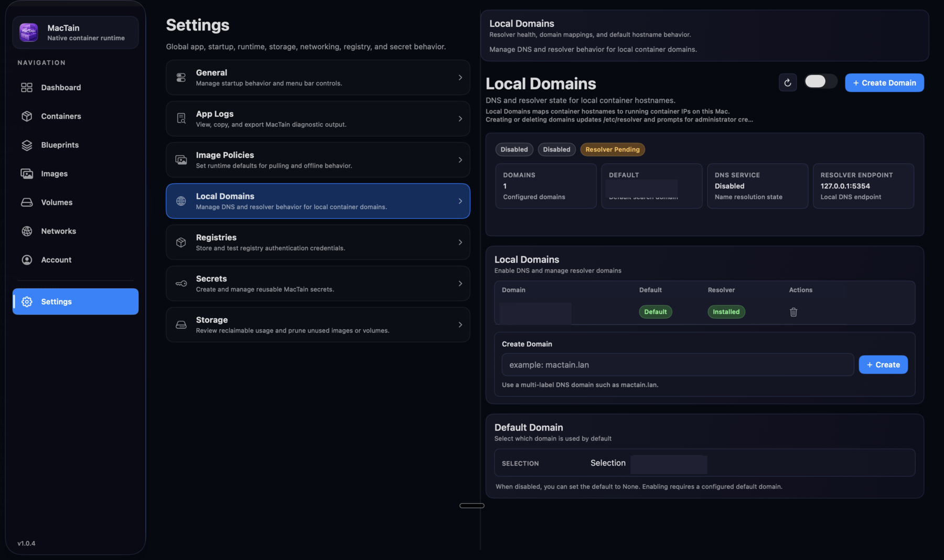Click the pane divider handle at the bottom
The width and height of the screenshot is (944, 560).
pos(472,506)
